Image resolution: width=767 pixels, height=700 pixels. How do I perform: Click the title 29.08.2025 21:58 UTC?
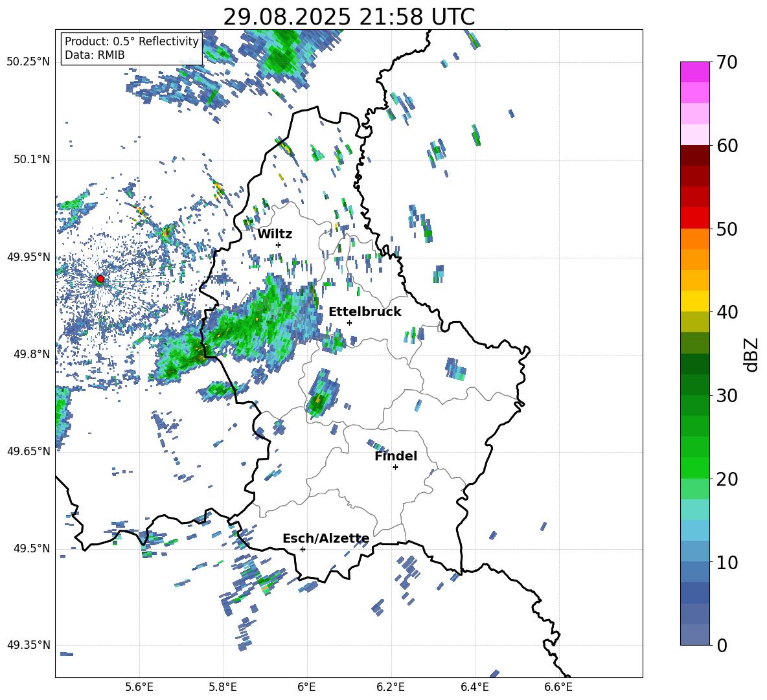349,17
